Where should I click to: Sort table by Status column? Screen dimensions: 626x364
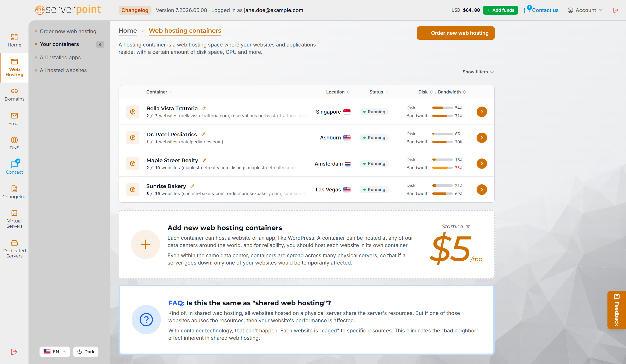click(x=379, y=92)
